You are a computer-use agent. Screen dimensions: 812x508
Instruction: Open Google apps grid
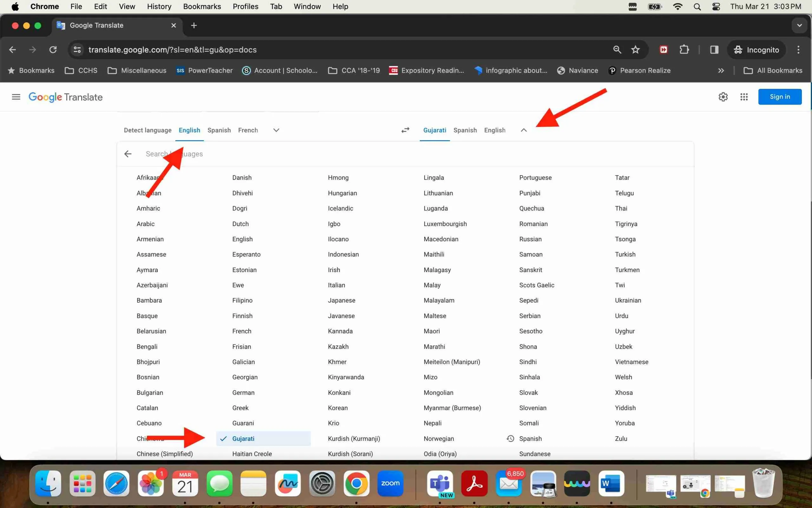click(744, 97)
